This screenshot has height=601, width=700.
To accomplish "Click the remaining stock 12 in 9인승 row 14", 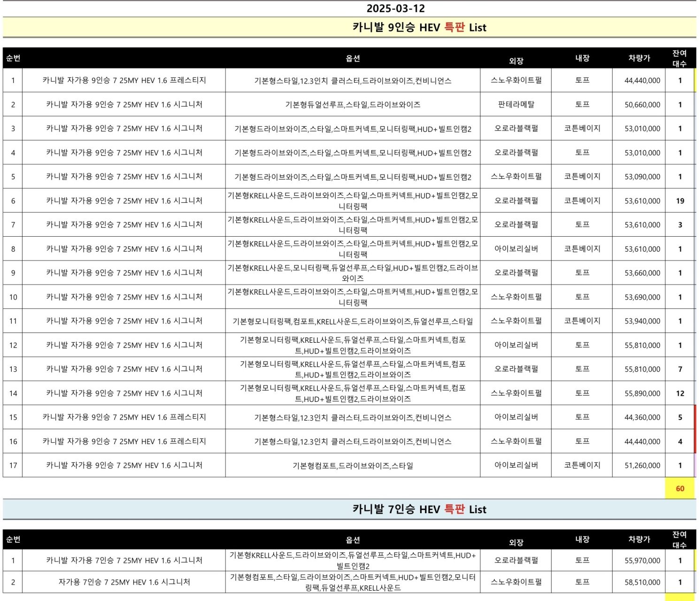I will (x=680, y=393).
